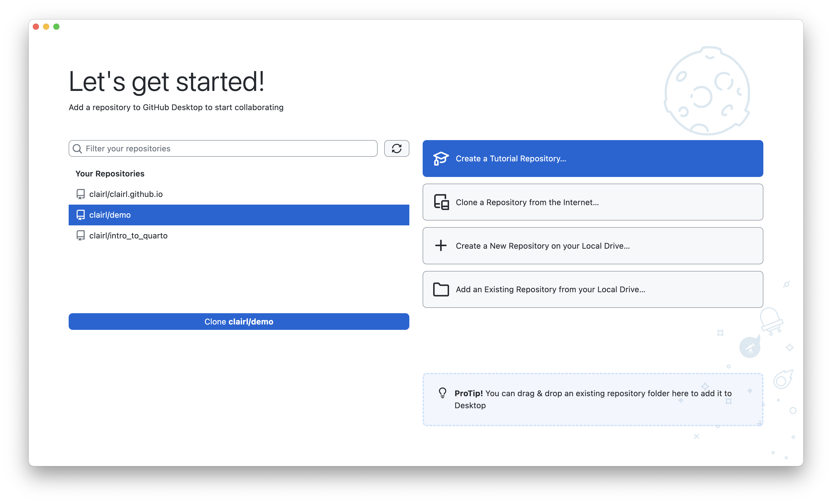Select the clairl/intro_to_quarto repository
This screenshot has height=504, width=832.
coord(128,236)
